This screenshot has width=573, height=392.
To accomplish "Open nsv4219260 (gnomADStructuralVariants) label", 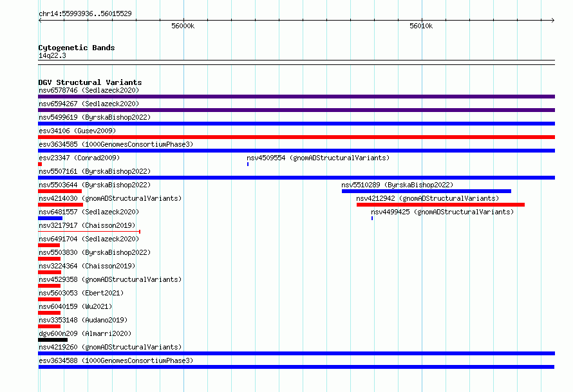I will (110, 347).
